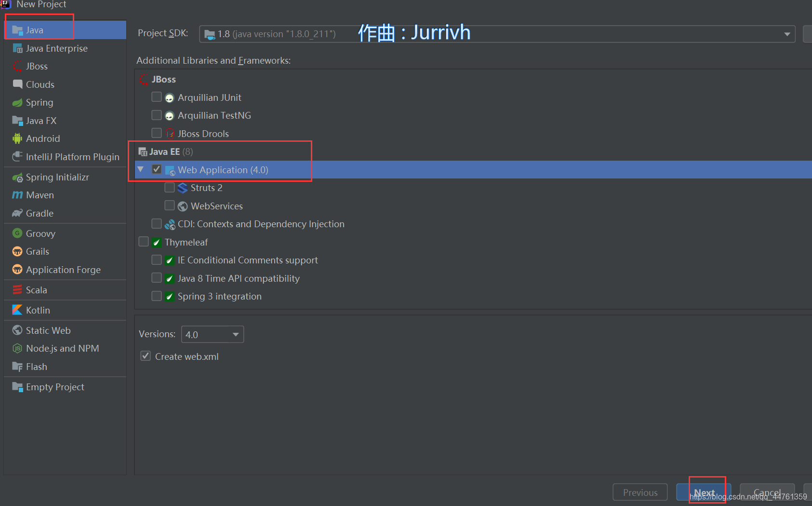This screenshot has height=506, width=812.
Task: Click the Maven icon
Action: [x=17, y=195]
